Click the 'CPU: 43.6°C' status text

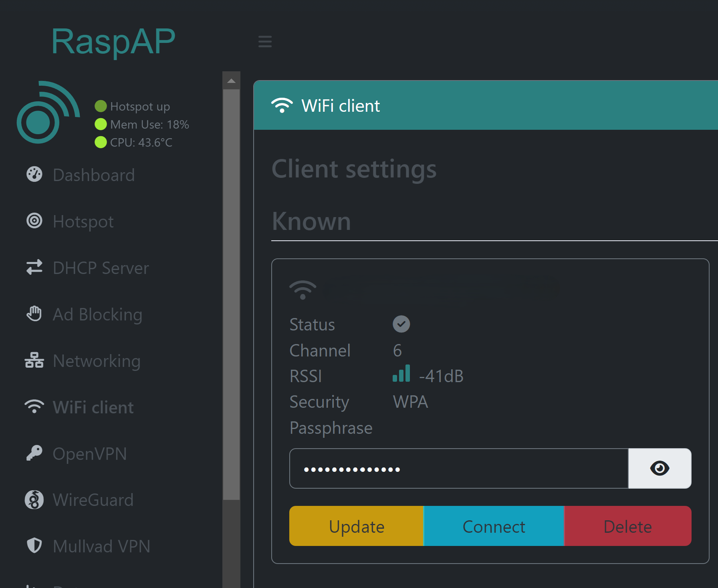(141, 143)
